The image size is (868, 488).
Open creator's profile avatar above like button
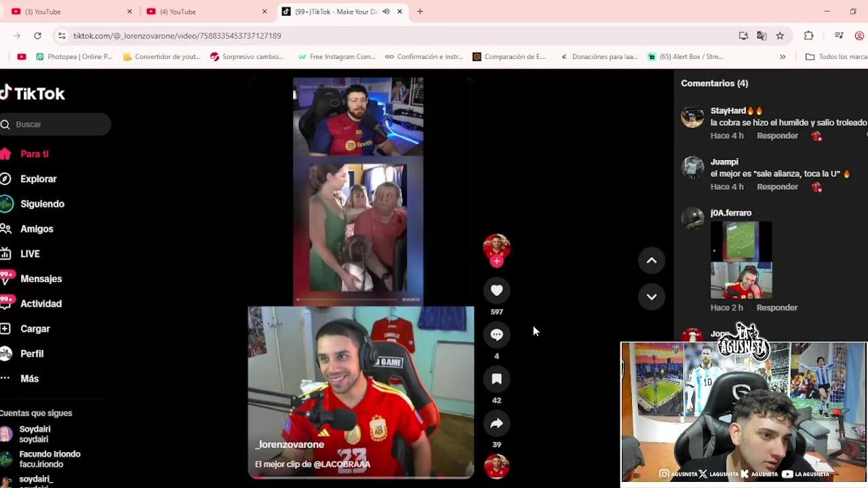click(x=496, y=247)
